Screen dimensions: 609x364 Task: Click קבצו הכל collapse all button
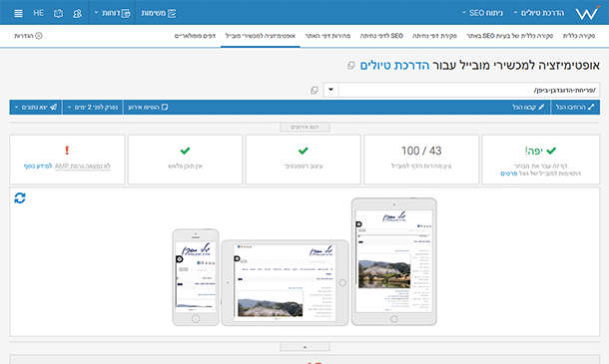tap(528, 107)
